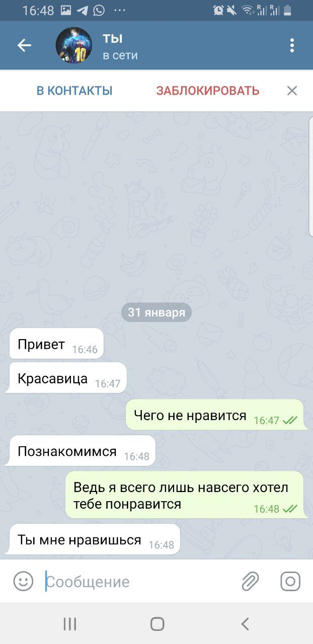
Task: Open the camera icon in message bar
Action: click(x=290, y=581)
